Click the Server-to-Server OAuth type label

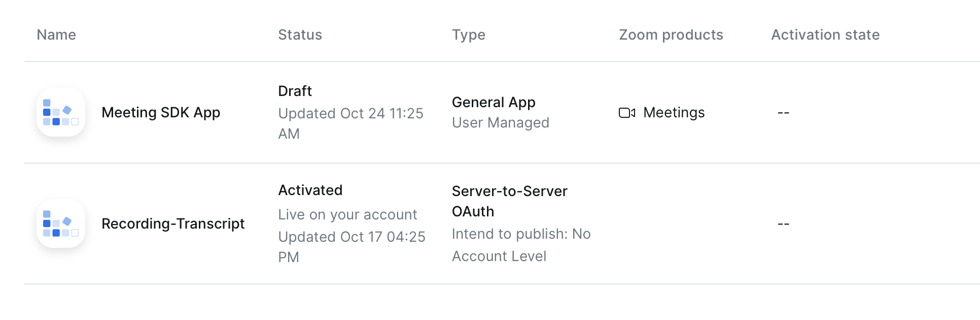click(x=509, y=201)
